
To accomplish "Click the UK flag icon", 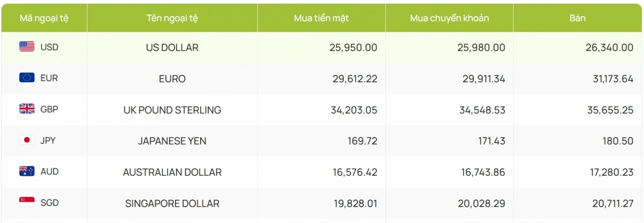I will [27, 109].
